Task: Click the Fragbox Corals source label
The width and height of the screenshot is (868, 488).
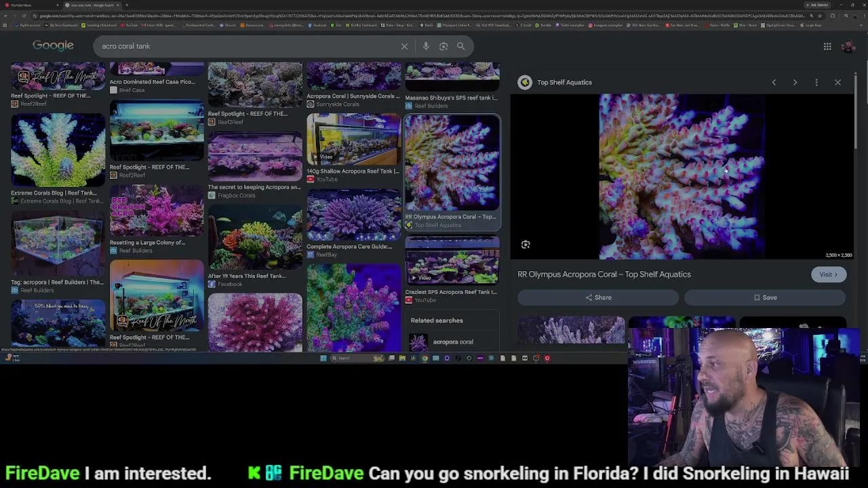Action: (x=237, y=196)
